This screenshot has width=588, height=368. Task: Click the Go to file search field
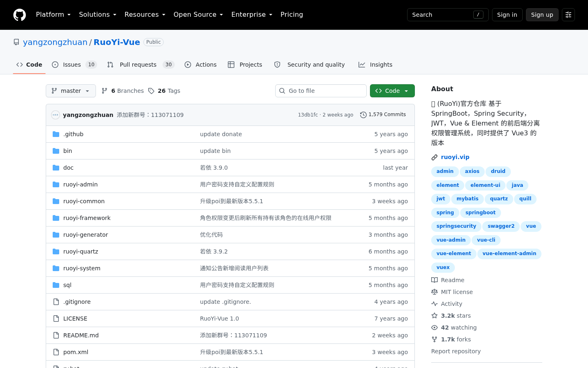point(321,91)
